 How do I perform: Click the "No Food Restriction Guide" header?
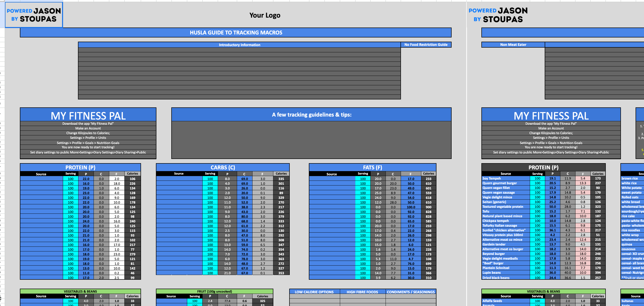pos(426,44)
